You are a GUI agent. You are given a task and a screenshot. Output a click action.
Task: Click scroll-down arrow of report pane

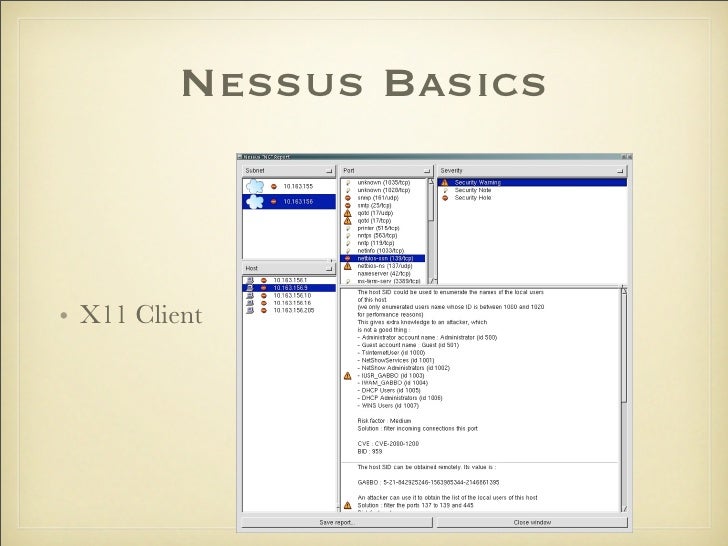[624, 509]
